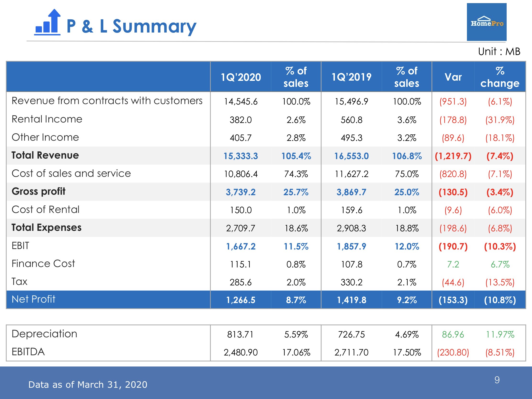Click the variance (178.8)
This screenshot has width=532, height=399.
click(x=453, y=120)
